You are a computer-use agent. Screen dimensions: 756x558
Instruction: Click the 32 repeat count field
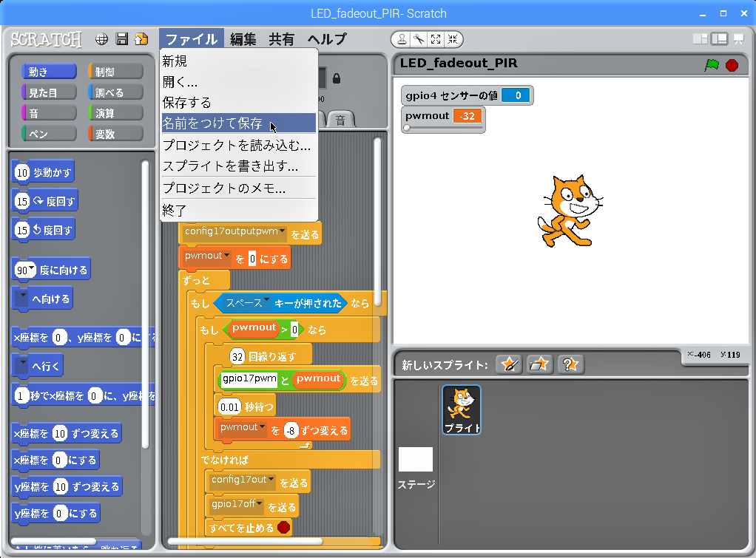(237, 356)
